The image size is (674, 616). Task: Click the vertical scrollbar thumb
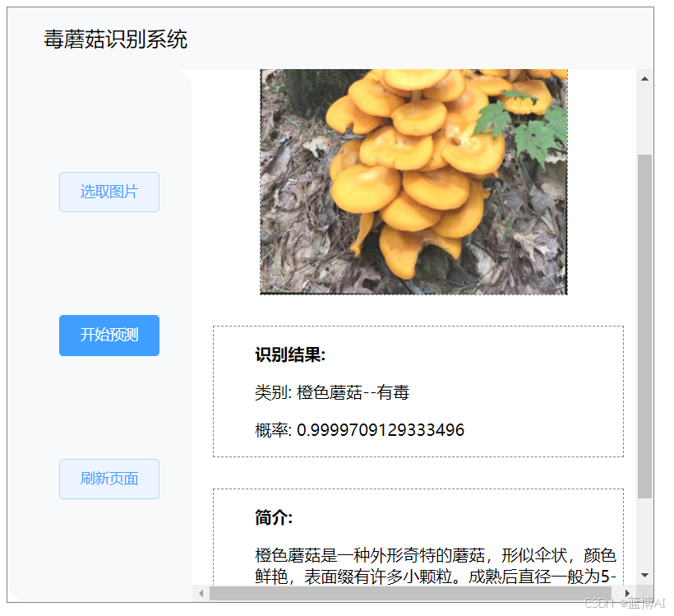pos(644,326)
